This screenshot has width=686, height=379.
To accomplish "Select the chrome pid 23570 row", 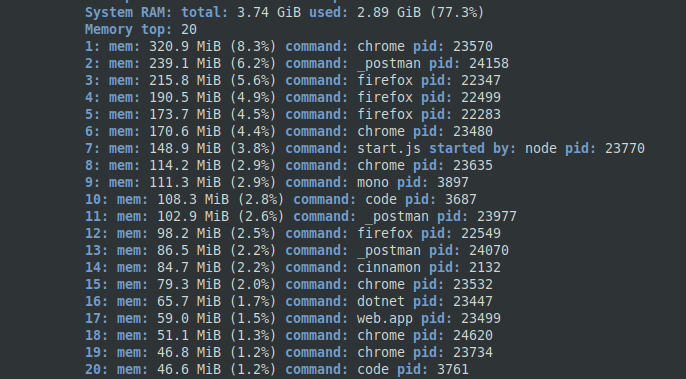I will click(x=289, y=46).
